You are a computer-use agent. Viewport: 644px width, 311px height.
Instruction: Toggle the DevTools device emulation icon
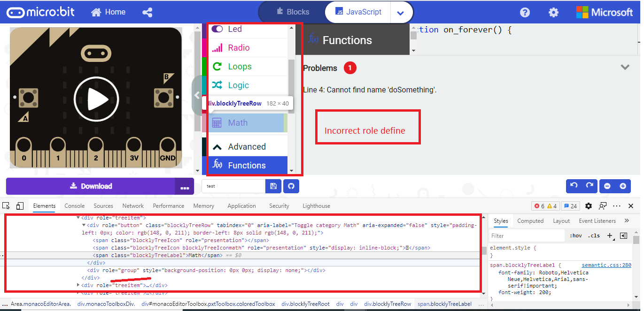(19, 205)
